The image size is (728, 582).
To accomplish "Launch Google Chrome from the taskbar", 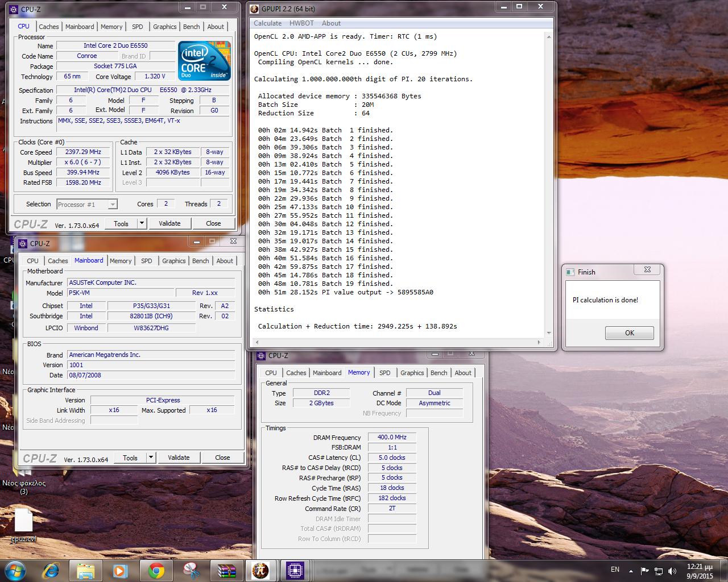I will (x=155, y=570).
